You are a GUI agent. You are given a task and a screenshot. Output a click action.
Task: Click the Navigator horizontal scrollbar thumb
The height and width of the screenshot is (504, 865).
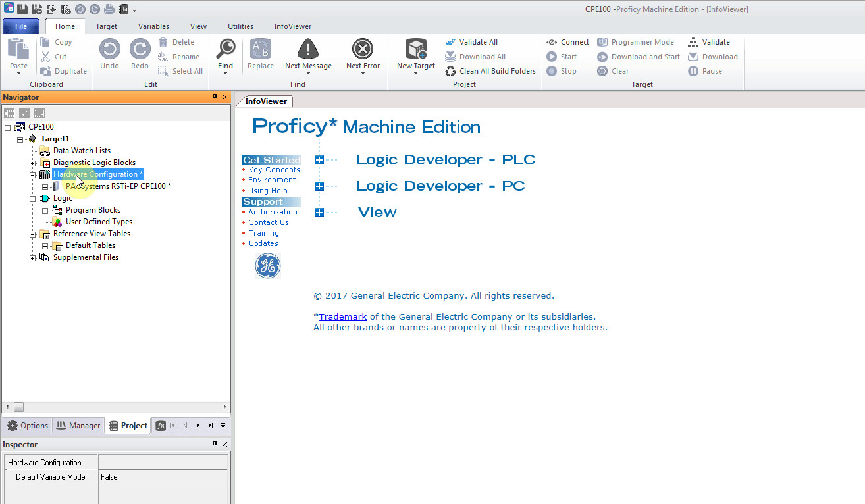click(18, 407)
